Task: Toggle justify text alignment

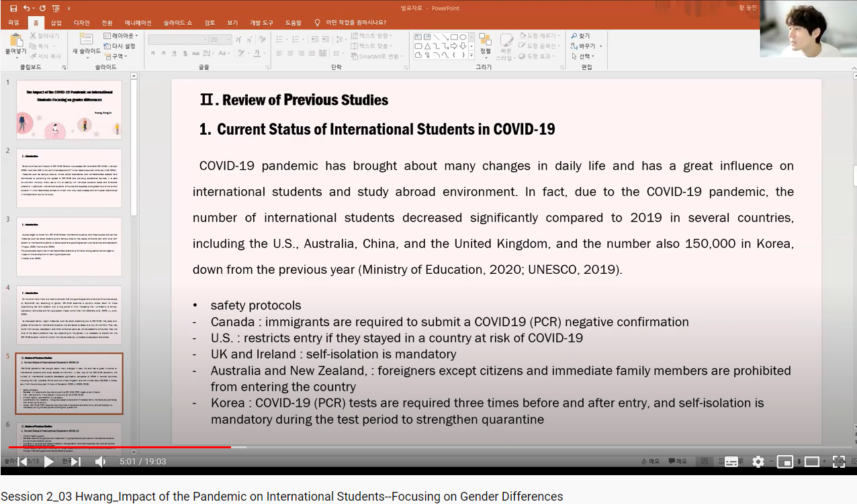Action: (x=312, y=53)
